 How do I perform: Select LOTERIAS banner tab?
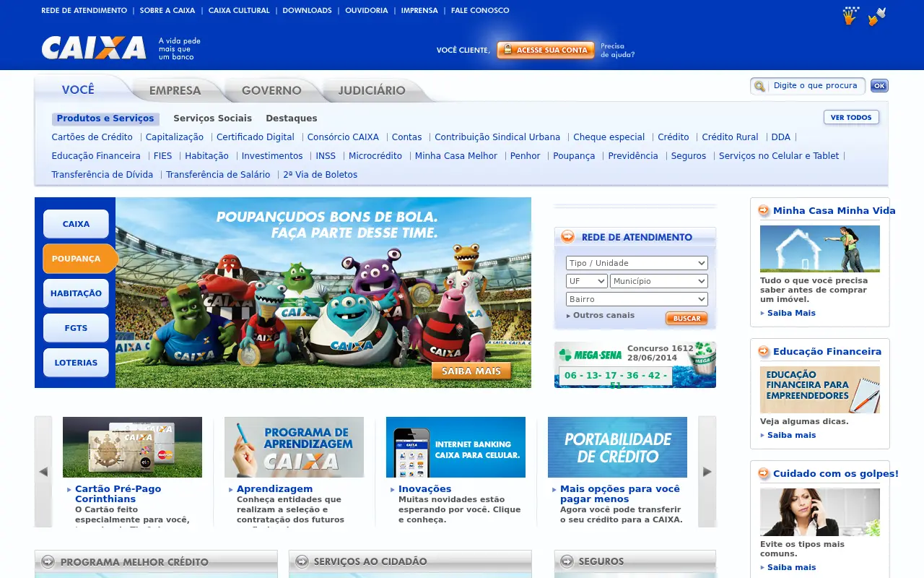click(76, 363)
